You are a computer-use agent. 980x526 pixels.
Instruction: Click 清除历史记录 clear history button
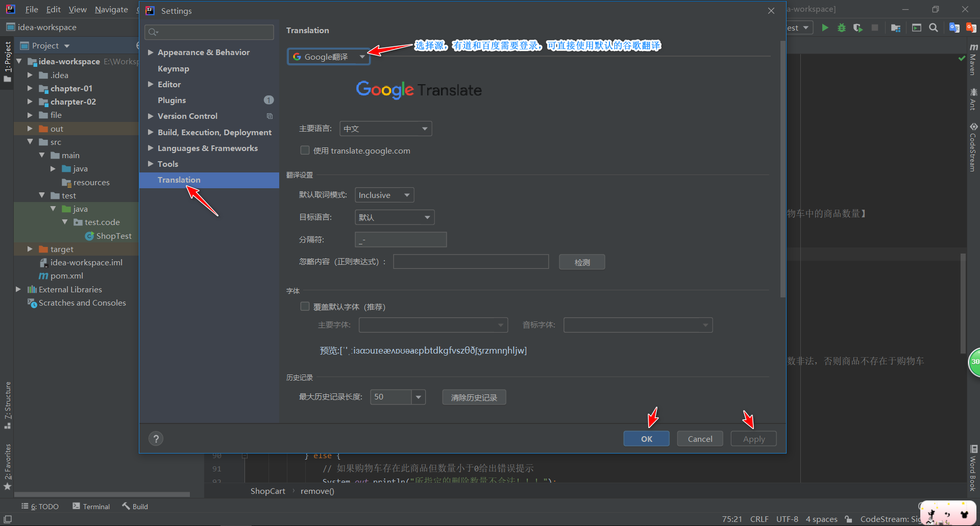click(474, 397)
